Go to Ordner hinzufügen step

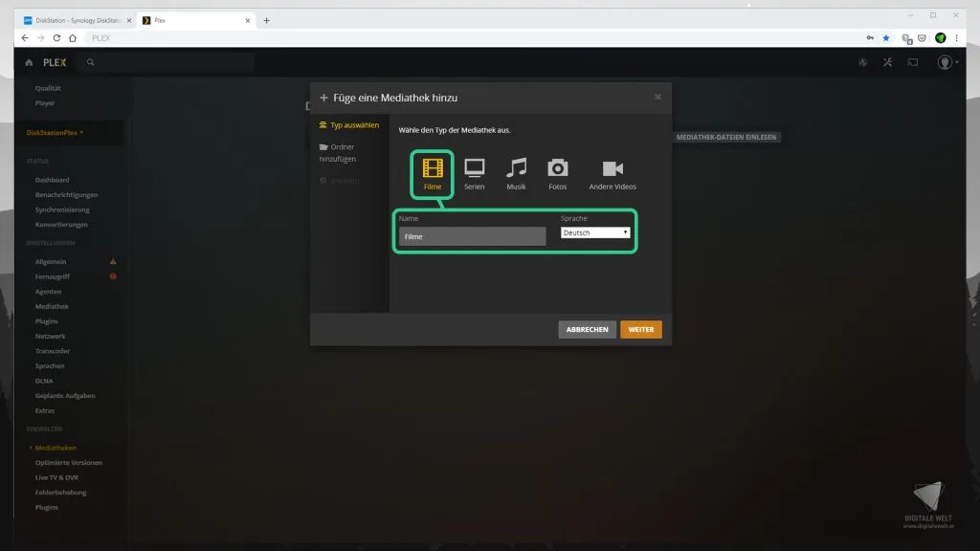[338, 152]
